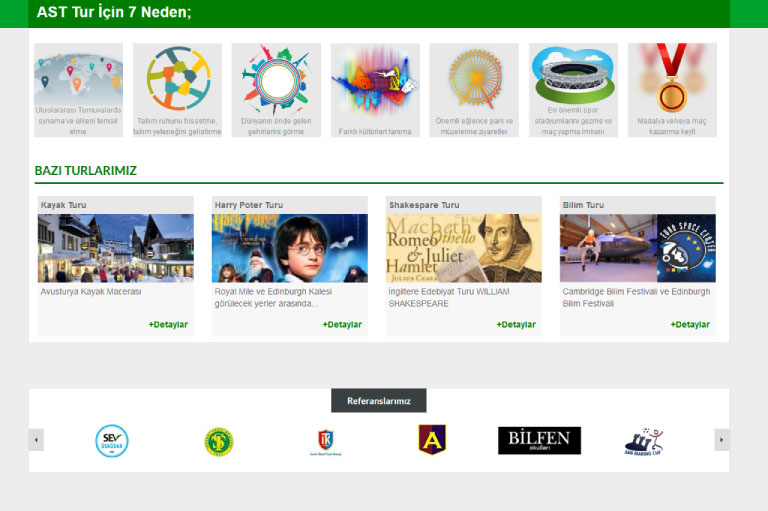View Harry Poter Turu details link
Image resolution: width=768 pixels, height=511 pixels.
click(x=342, y=324)
